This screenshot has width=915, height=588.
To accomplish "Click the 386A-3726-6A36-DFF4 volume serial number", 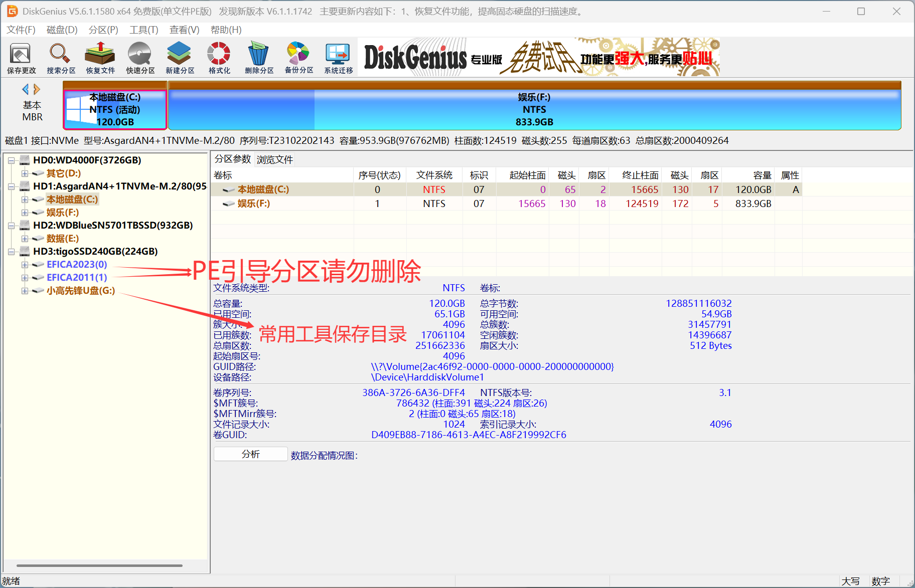I will click(x=414, y=393).
